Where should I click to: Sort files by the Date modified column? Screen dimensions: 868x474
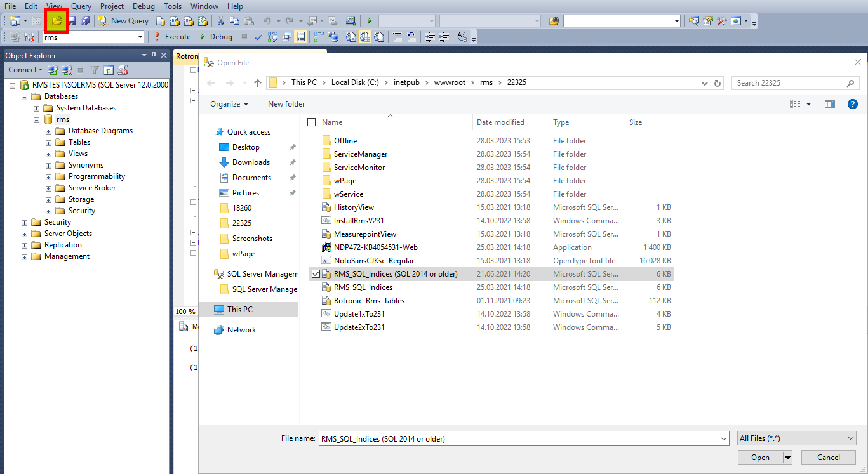501,122
